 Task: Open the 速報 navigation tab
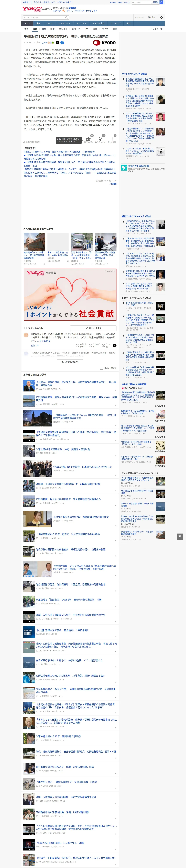pyautogui.click(x=38, y=24)
